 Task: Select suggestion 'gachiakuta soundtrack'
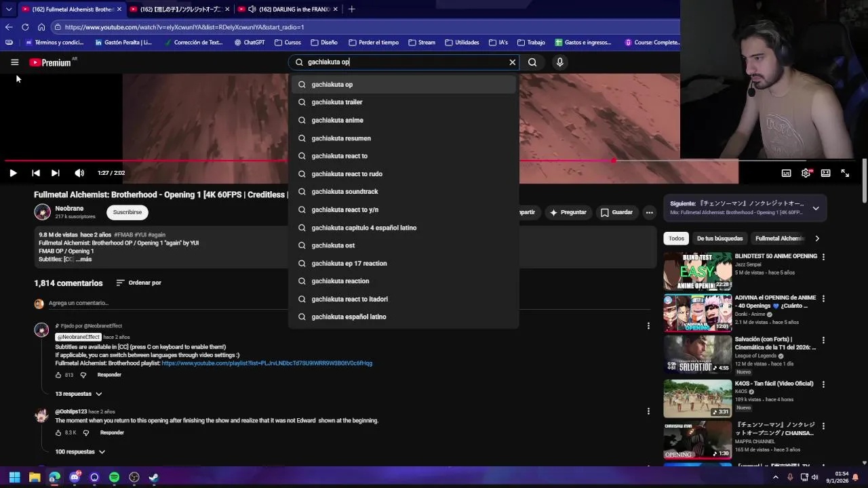(403, 192)
